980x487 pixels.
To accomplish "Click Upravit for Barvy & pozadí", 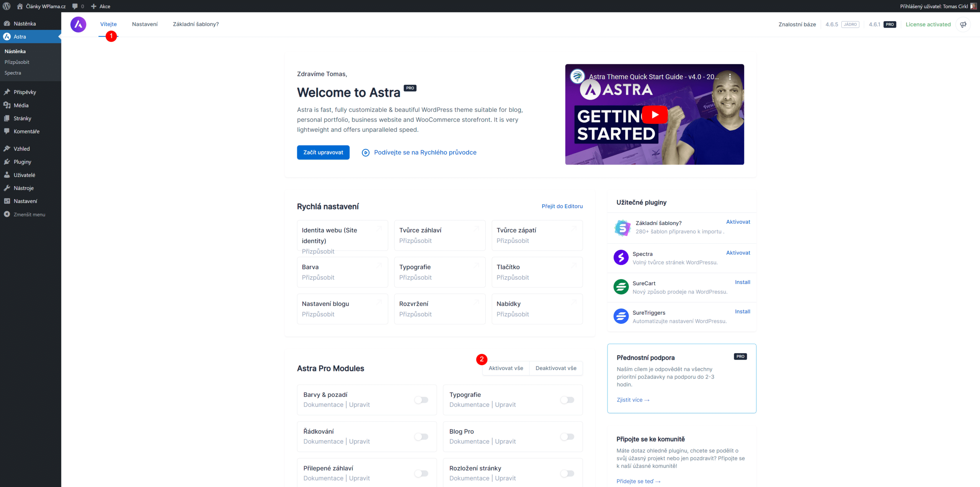I will [359, 405].
